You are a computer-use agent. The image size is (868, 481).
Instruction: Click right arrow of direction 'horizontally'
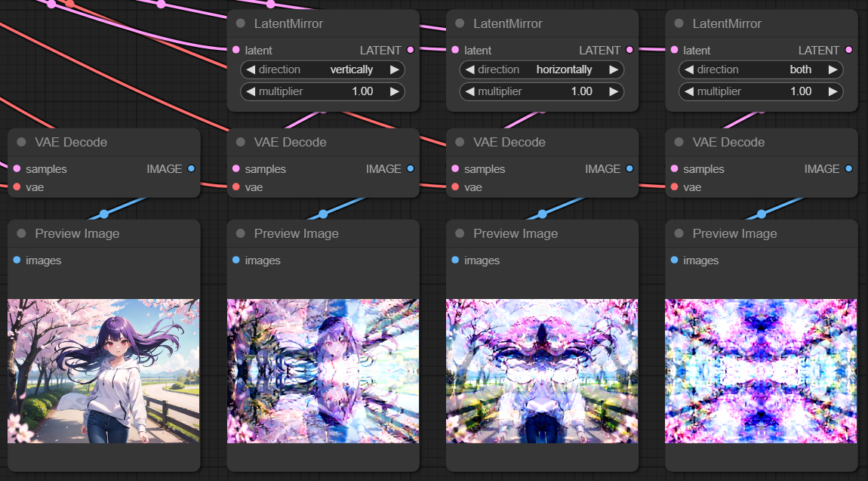click(614, 69)
